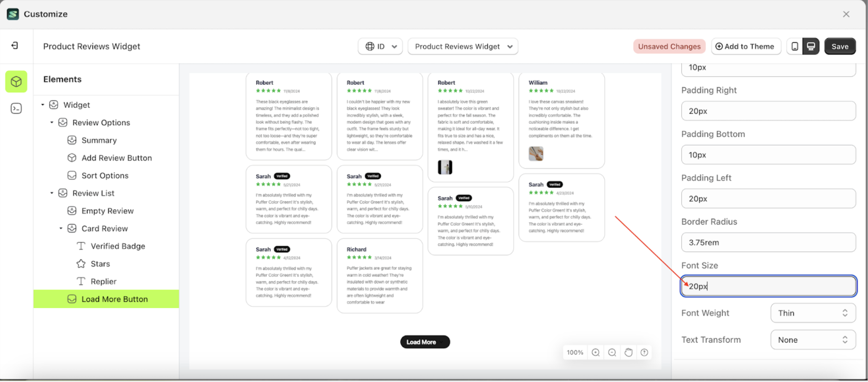868x382 pixels.
Task: Zoom in on the preview canvas
Action: pos(595,352)
